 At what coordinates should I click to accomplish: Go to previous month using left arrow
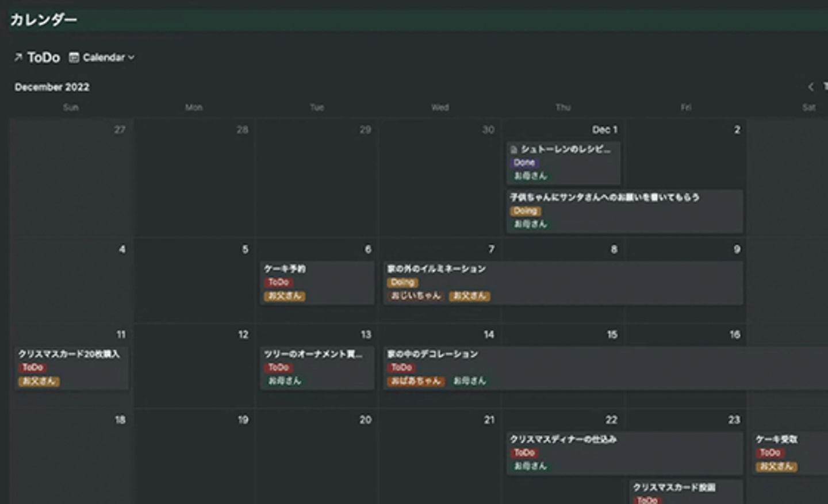click(811, 87)
